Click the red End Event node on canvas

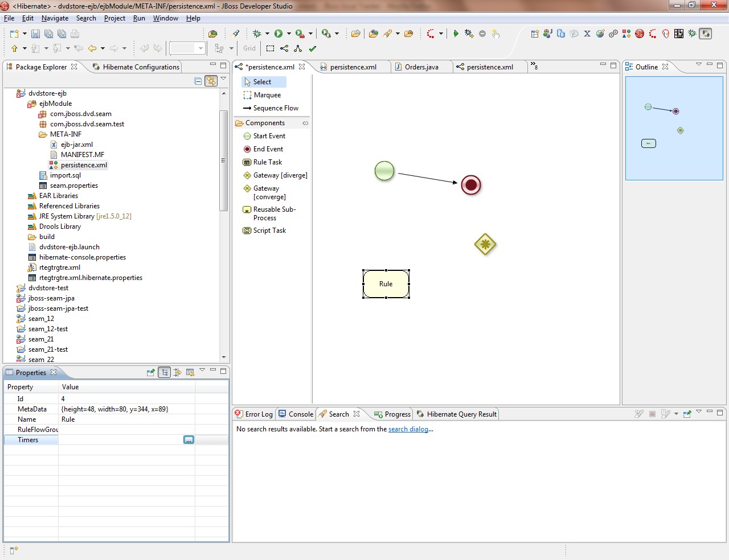point(471,185)
